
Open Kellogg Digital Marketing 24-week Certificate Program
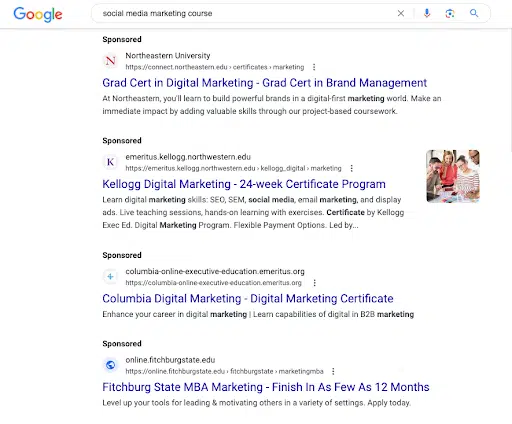pyautogui.click(x=244, y=184)
